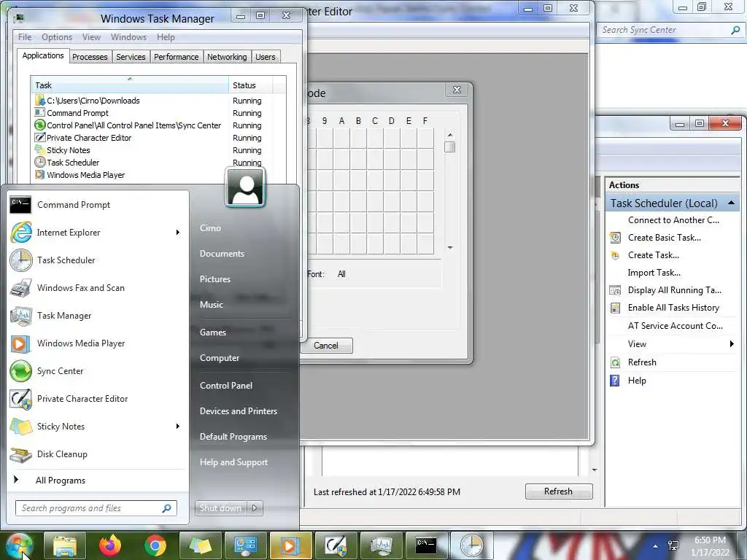
Task: Switch to the Users tab
Action: [266, 57]
